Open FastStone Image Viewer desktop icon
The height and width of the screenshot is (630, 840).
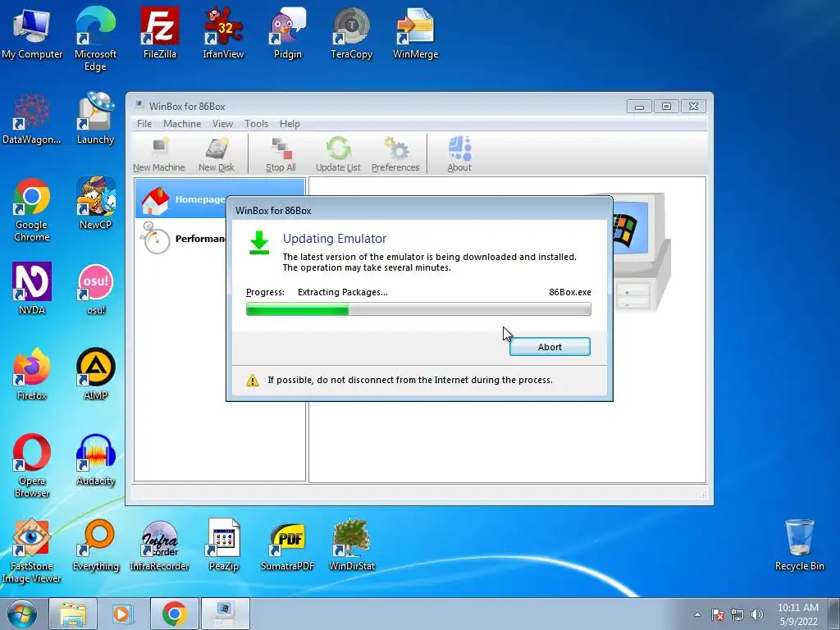[32, 551]
